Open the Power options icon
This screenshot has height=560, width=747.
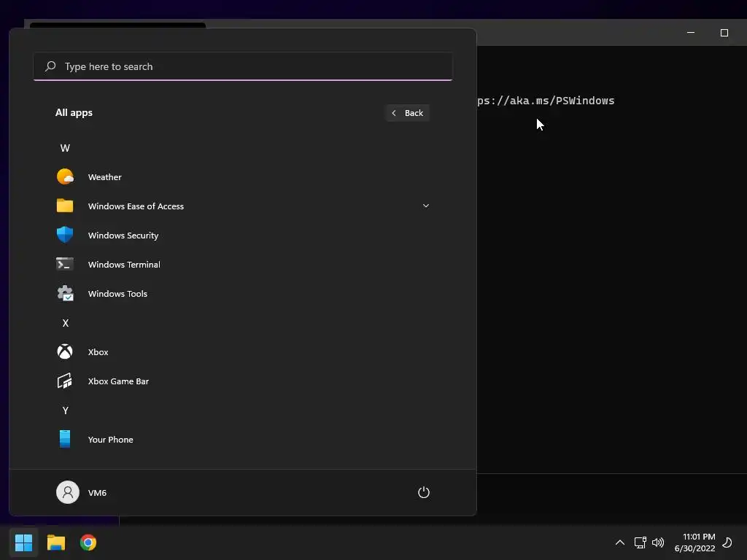tap(424, 492)
